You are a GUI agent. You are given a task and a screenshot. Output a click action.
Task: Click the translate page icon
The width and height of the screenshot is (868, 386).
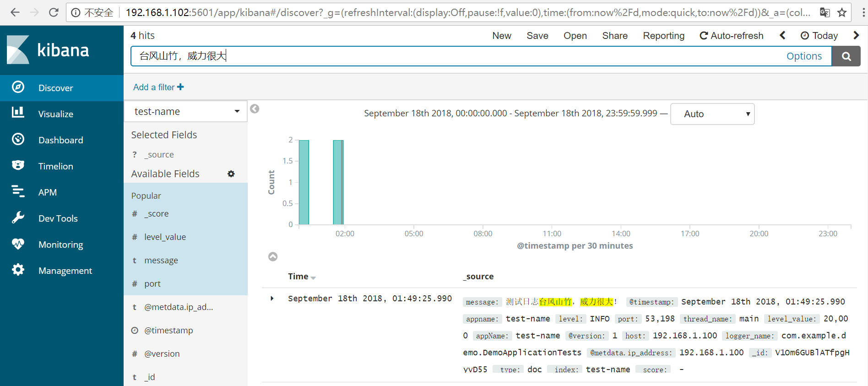(825, 12)
